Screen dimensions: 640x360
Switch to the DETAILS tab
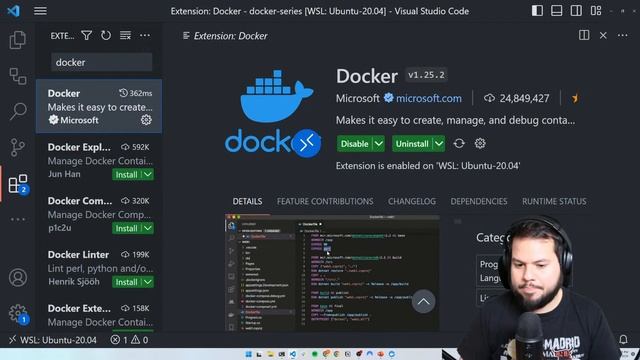click(x=247, y=201)
